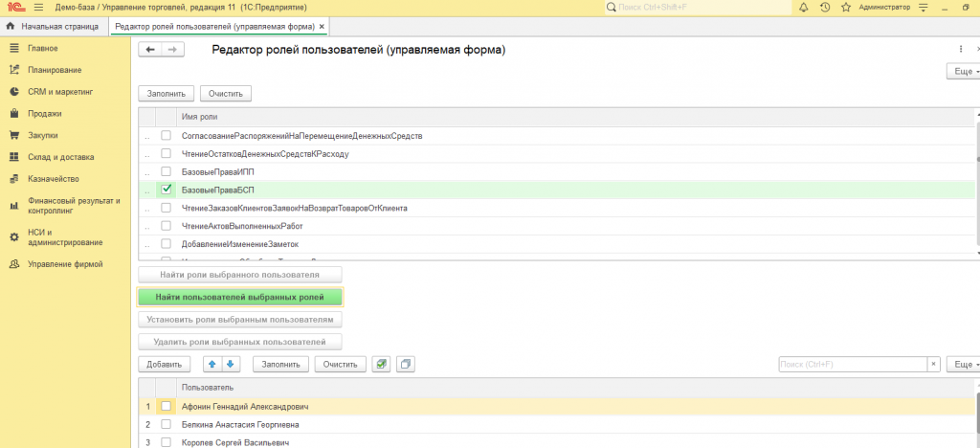Check Афонин Геннадий Александрович user checkbox
This screenshot has width=980, height=448.
(x=166, y=406)
